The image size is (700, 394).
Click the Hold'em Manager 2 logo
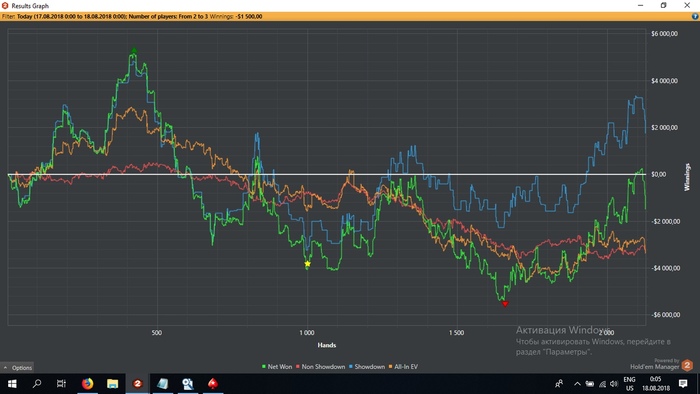click(687, 365)
